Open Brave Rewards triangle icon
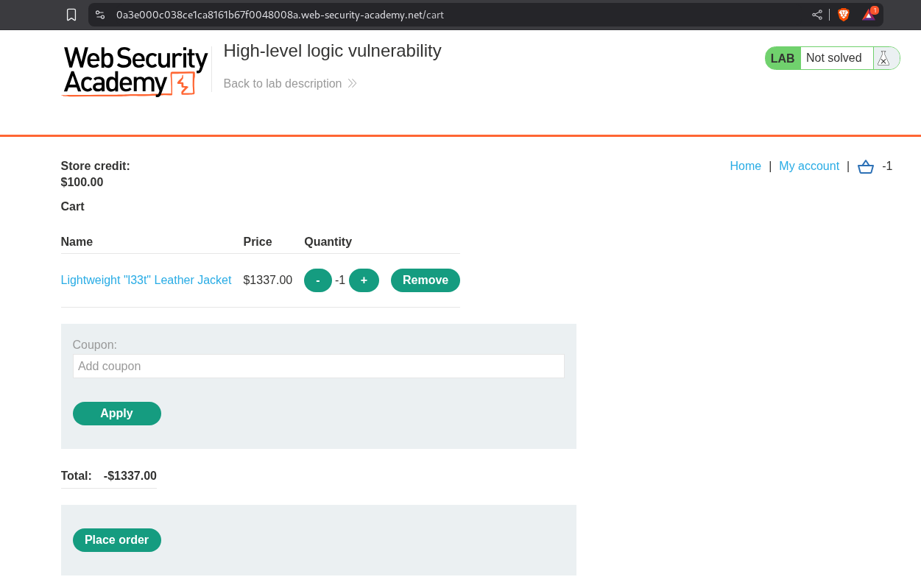Screen dimensions: 921x588 (x=869, y=15)
